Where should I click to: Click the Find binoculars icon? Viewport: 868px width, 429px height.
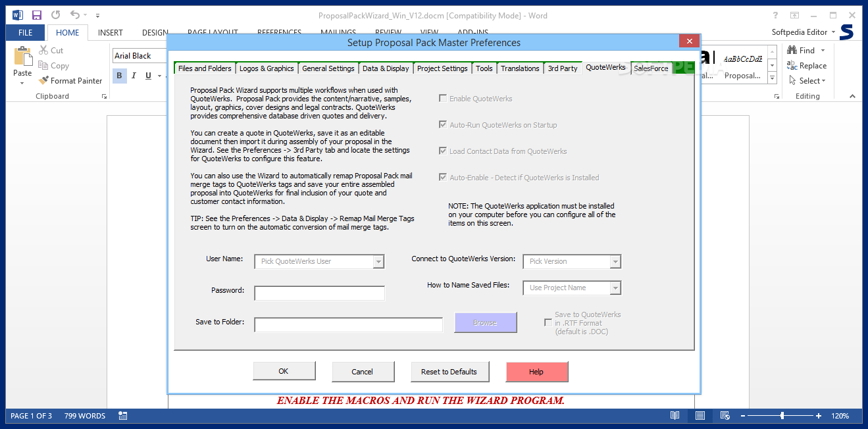click(x=792, y=50)
